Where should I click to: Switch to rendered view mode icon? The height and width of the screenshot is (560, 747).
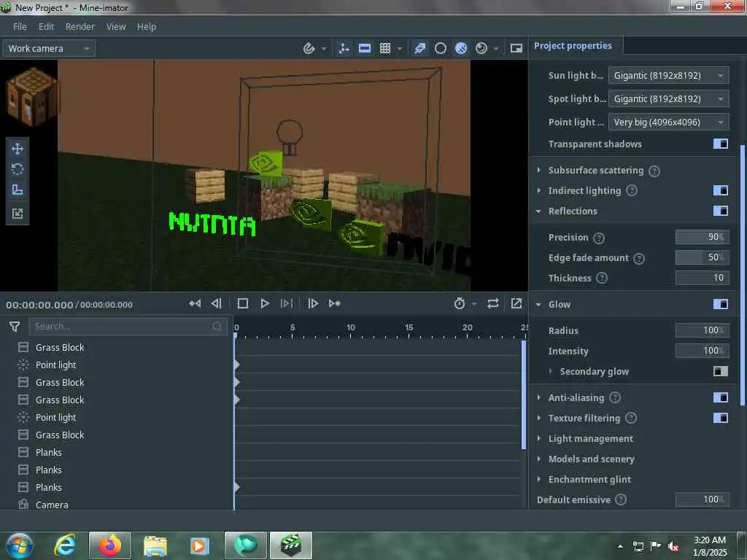481,48
